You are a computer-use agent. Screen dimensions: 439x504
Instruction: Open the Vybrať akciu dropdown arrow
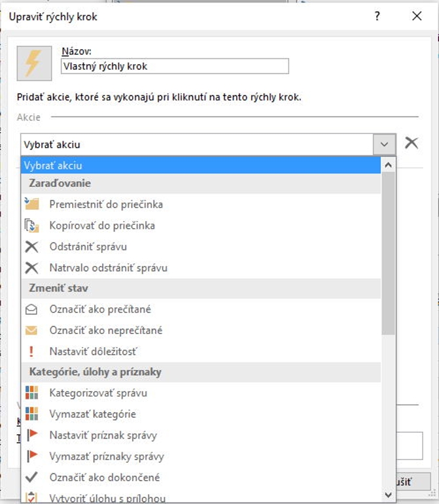(x=383, y=144)
